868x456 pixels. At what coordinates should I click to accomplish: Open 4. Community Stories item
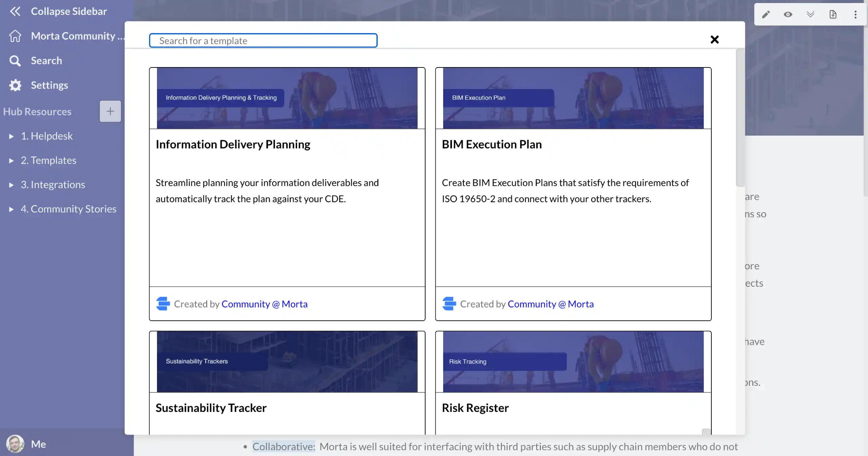(68, 209)
